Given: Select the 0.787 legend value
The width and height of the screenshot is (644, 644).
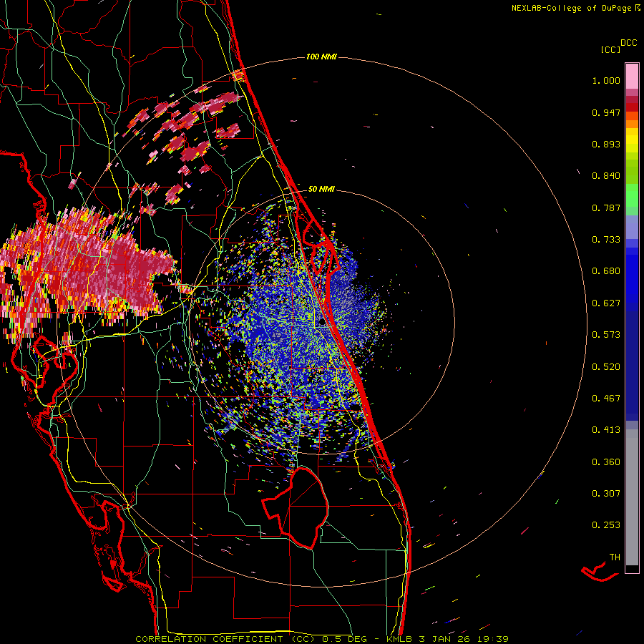Looking at the screenshot, I should (606, 208).
